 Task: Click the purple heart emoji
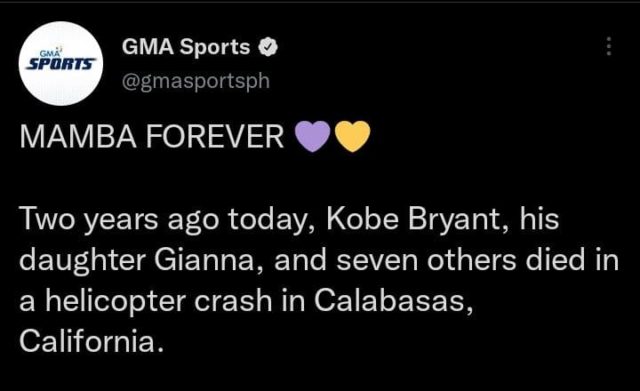[313, 137]
